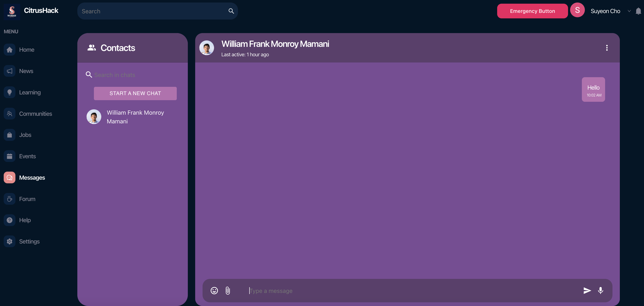The width and height of the screenshot is (644, 306).
Task: Click the CitrusHack logo icon
Action: [12, 11]
